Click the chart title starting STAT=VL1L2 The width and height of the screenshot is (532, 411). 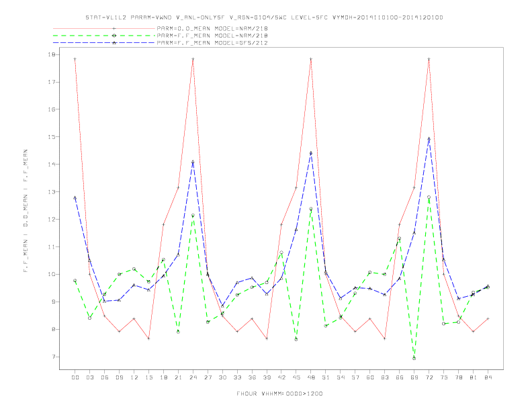(x=264, y=17)
